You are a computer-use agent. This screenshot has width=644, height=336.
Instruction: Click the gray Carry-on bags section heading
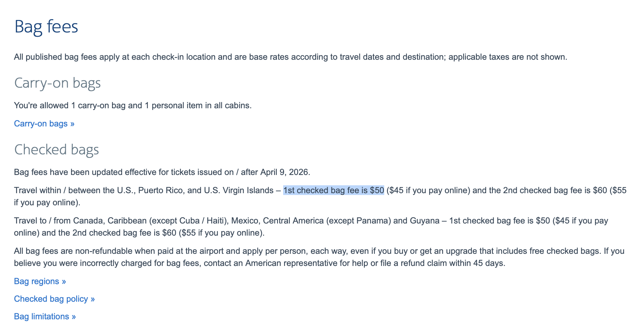[x=57, y=83]
